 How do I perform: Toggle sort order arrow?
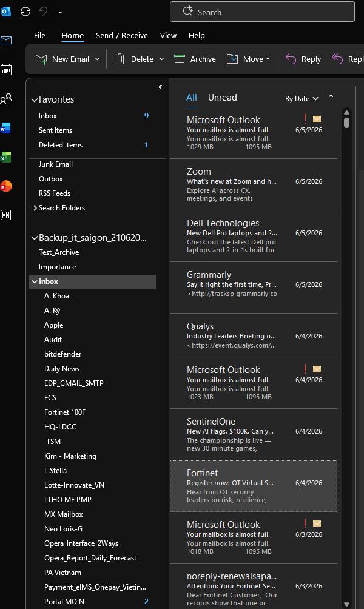(x=331, y=98)
